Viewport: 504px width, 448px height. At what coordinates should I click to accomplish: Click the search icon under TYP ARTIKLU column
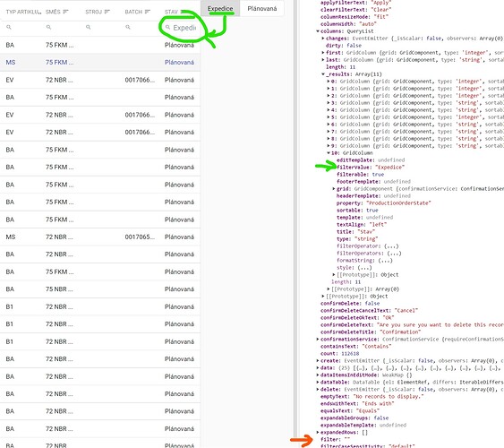pyautogui.click(x=9, y=28)
